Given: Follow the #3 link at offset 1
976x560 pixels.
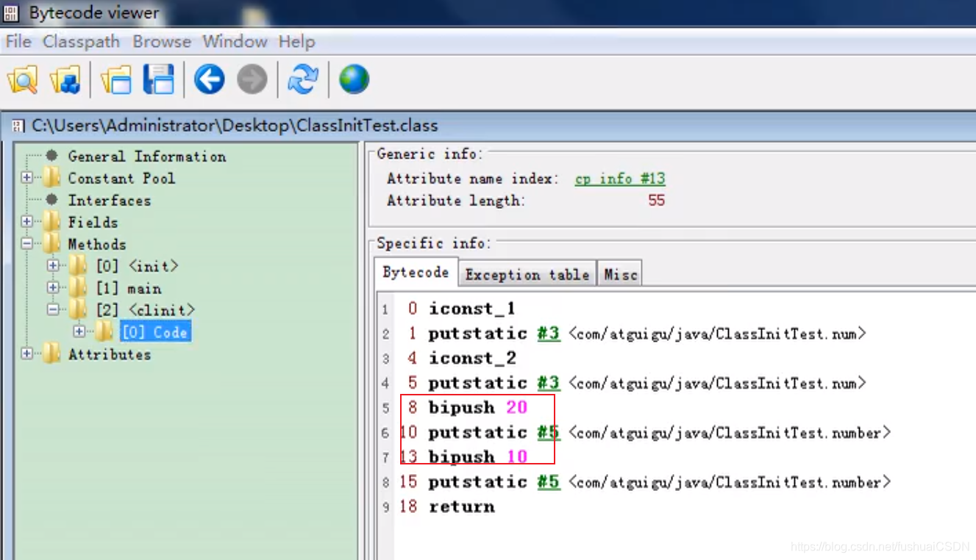Looking at the screenshot, I should click(548, 334).
